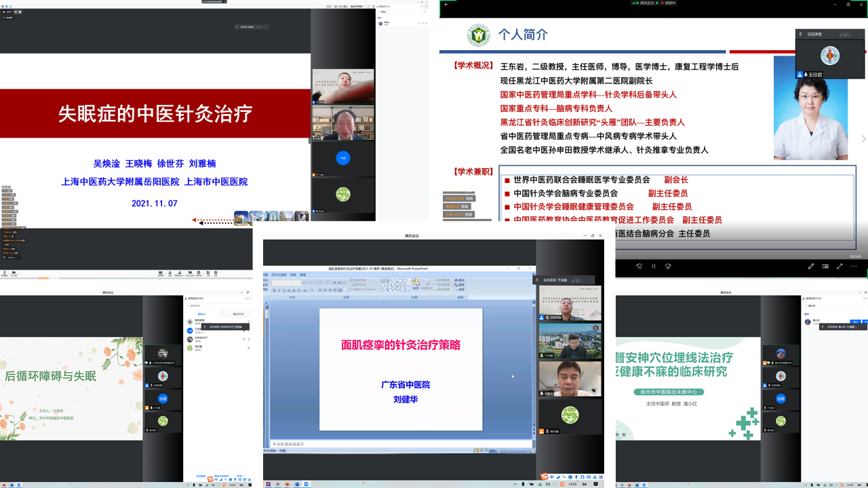Show hidden tray icons near 14:03 clock

pyautogui.click(x=515, y=484)
